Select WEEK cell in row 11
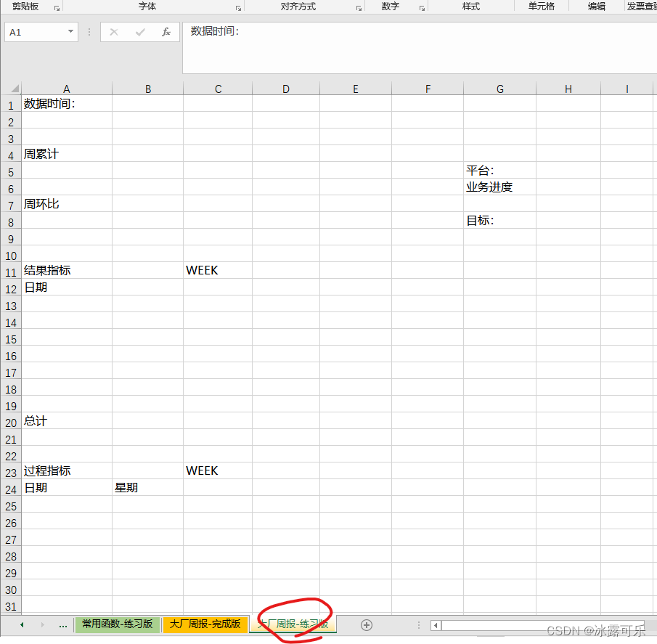Screen dimensions: 657x644 coord(218,270)
